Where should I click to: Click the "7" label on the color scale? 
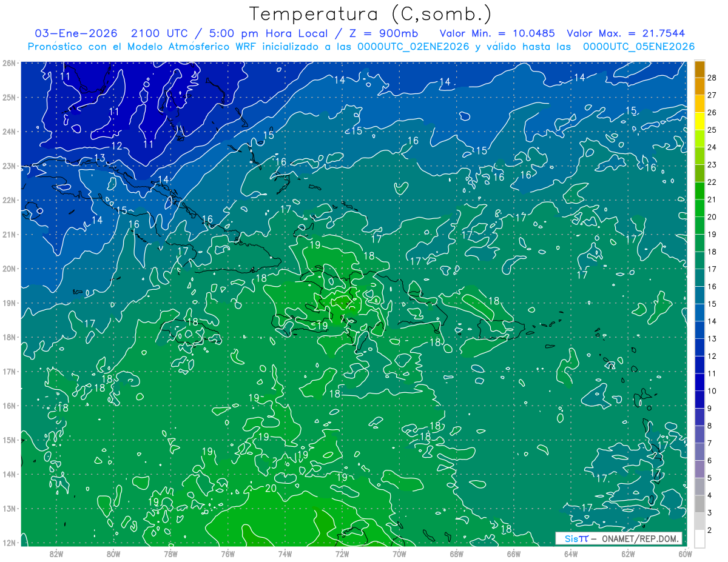[710, 443]
